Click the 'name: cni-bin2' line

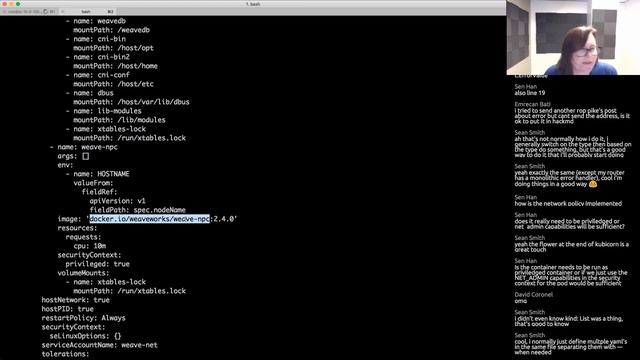pyautogui.click(x=98, y=57)
